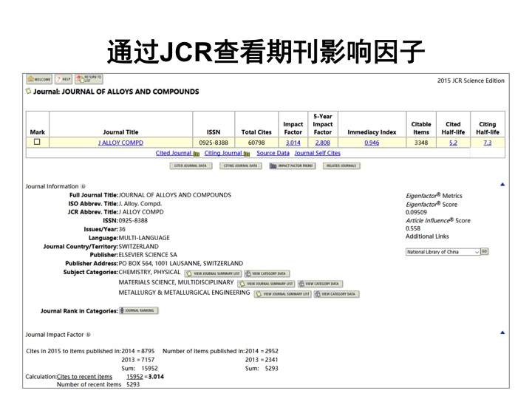This screenshot has height=399, width=532.
Task: Click the 2015 JCR Science Edition text
Action: pos(471,81)
